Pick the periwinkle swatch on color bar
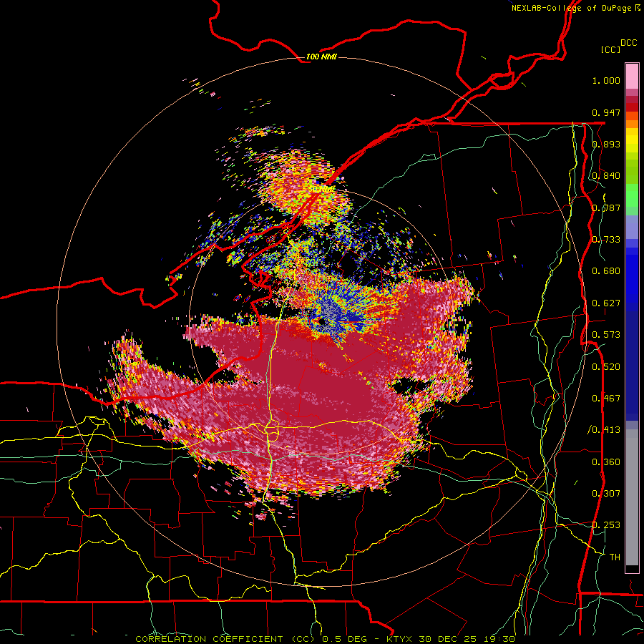Viewport: 644px width, 644px height. 632,227
